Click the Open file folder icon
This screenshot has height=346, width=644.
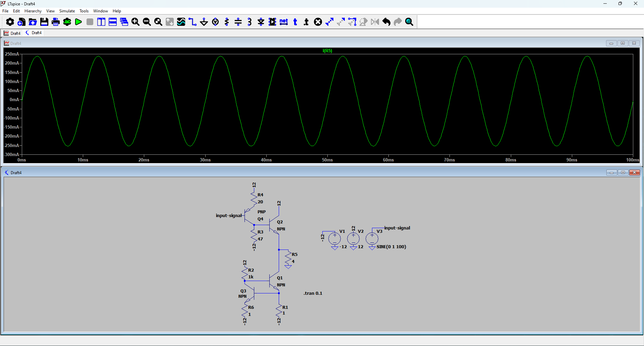pyautogui.click(x=33, y=22)
